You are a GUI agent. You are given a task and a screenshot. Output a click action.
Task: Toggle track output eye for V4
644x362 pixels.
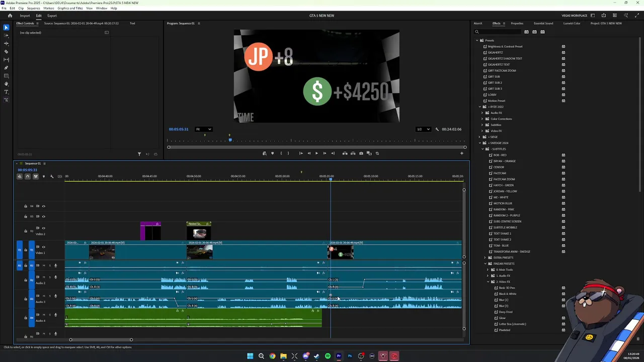tap(43, 206)
